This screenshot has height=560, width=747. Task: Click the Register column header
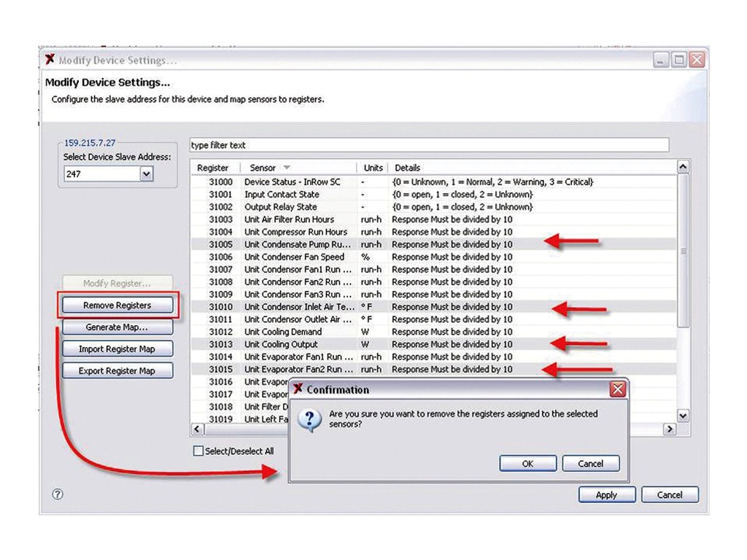click(213, 168)
